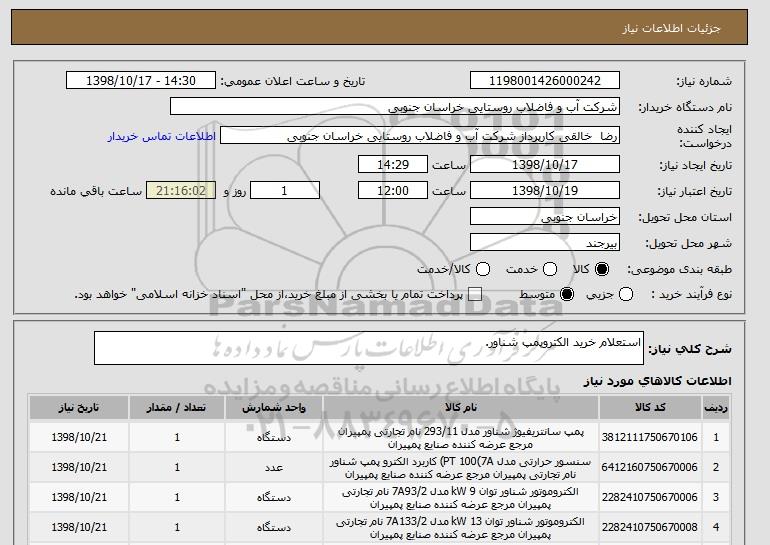Click unit عدد in row 2
Screen dimensions: 770x545
point(274,467)
